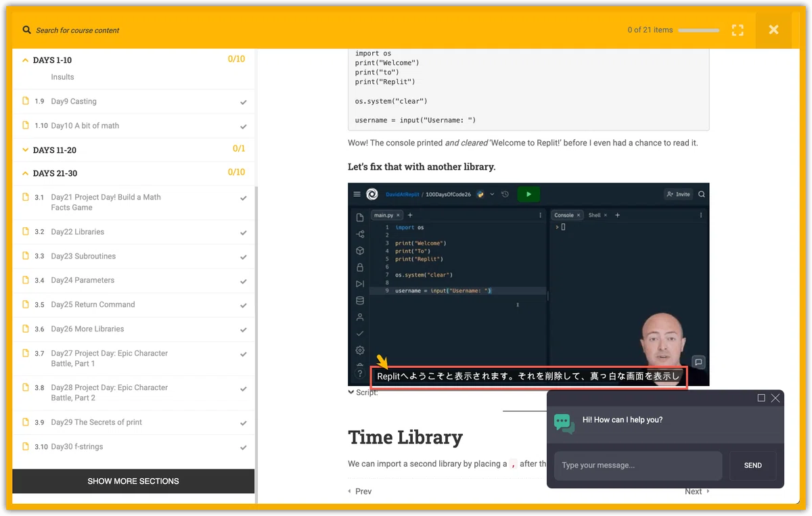812x516 pixels.
Task: Toggle completion checkmark for Day21 Project Day
Action: tap(244, 199)
